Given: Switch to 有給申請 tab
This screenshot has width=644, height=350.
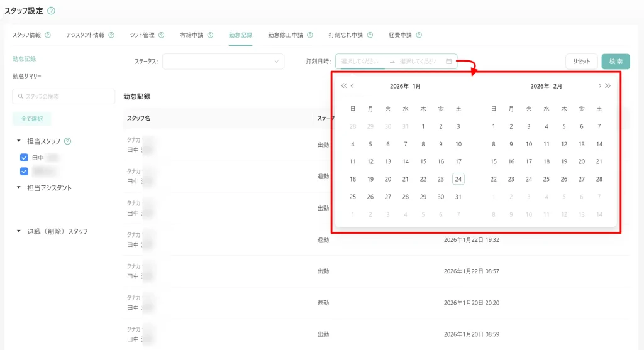Looking at the screenshot, I should coord(191,35).
